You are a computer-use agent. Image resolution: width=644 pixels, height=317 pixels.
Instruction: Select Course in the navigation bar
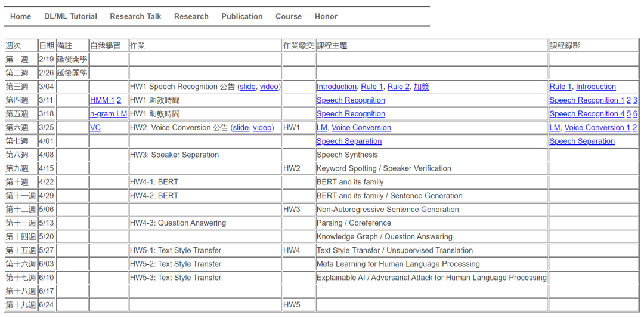(289, 17)
